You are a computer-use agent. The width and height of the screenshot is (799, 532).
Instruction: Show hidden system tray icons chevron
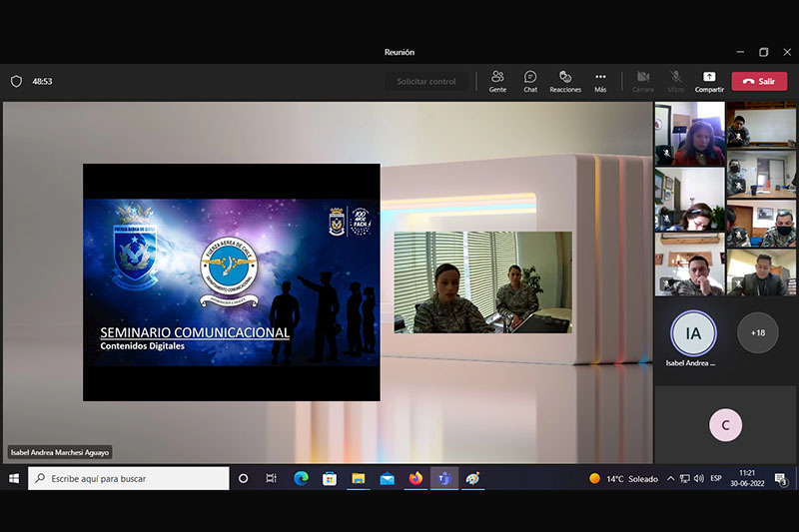coord(670,478)
